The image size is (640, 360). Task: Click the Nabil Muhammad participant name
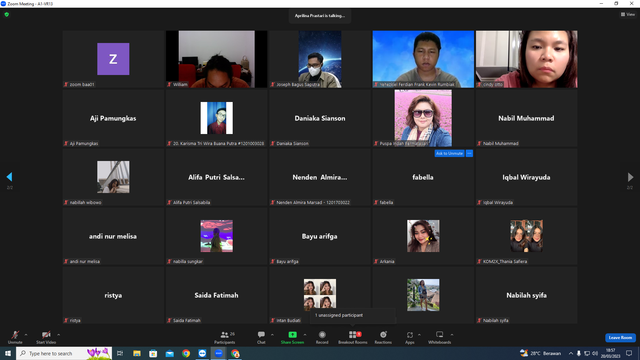click(x=526, y=118)
